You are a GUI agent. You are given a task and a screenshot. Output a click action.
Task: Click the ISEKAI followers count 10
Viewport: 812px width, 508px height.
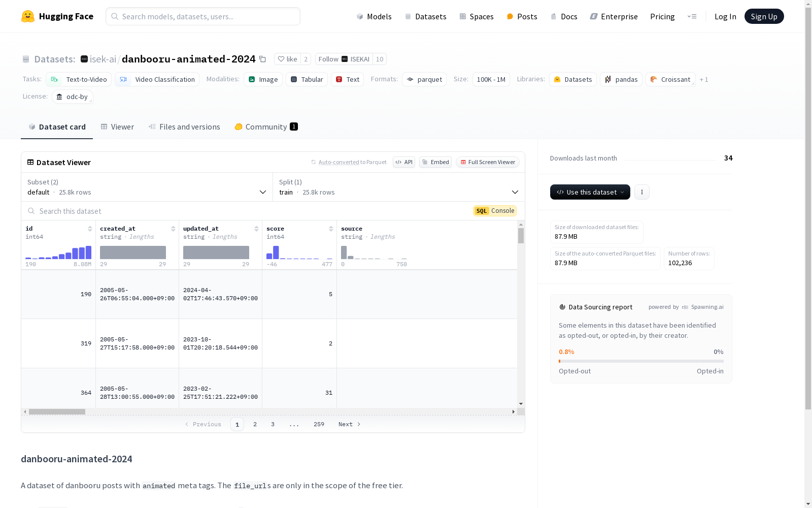(380, 59)
